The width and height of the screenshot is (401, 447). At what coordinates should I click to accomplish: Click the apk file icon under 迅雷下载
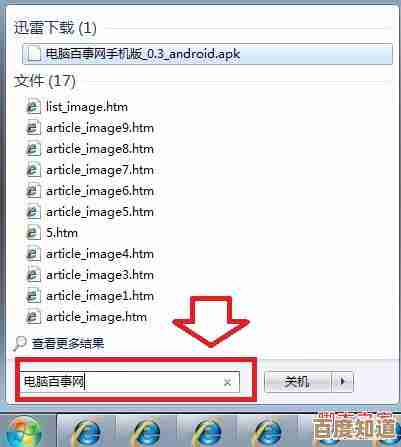[x=34, y=54]
